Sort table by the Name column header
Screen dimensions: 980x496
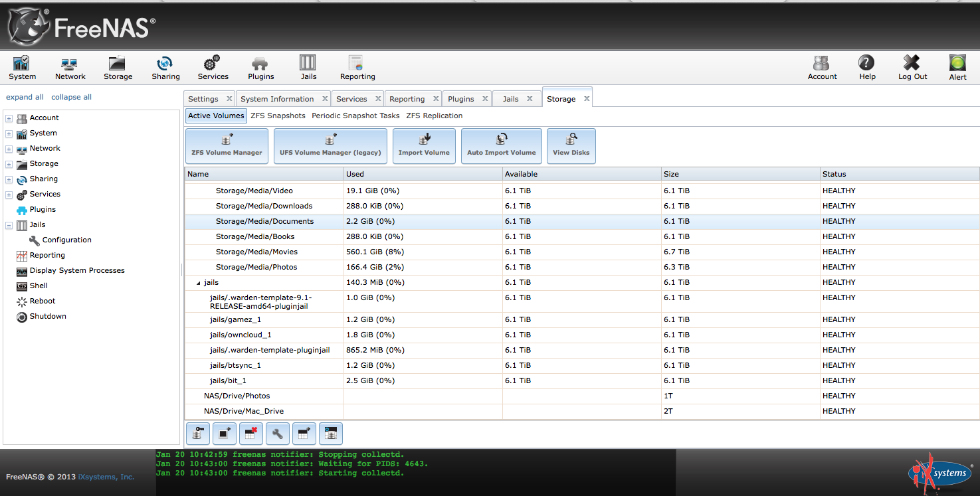264,174
